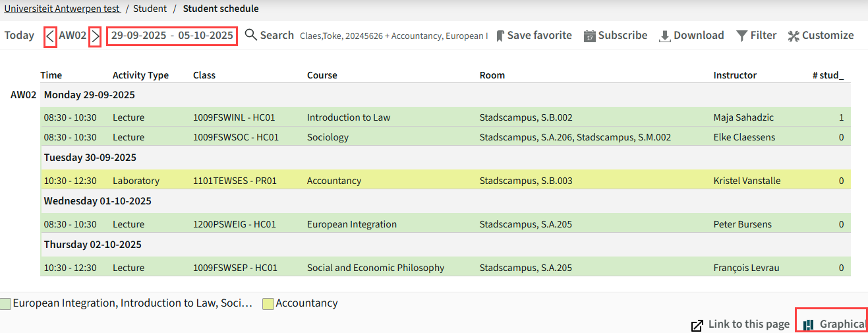This screenshot has height=333, width=868.
Task: Click the yellow Accountancy legend swatch
Action: coord(268,304)
